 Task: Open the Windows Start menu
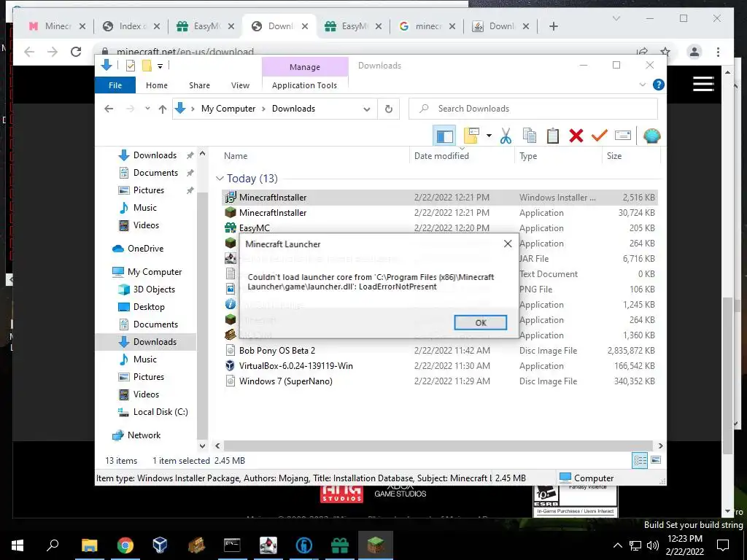[18, 545]
